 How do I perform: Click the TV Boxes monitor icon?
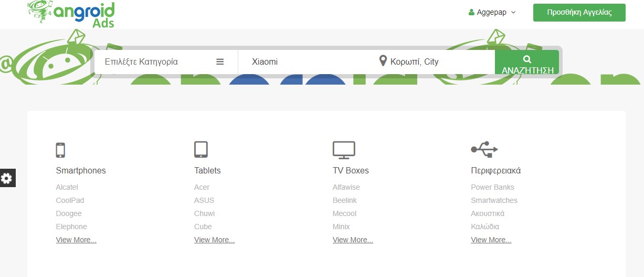point(344,150)
